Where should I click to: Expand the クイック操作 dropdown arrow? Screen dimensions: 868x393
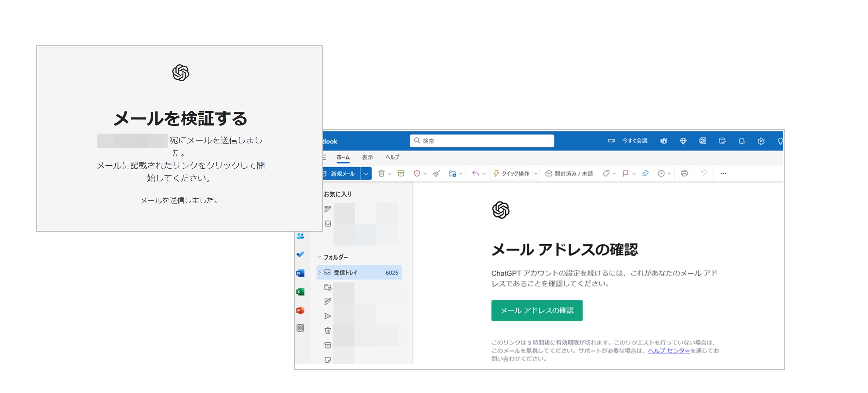pos(536,174)
